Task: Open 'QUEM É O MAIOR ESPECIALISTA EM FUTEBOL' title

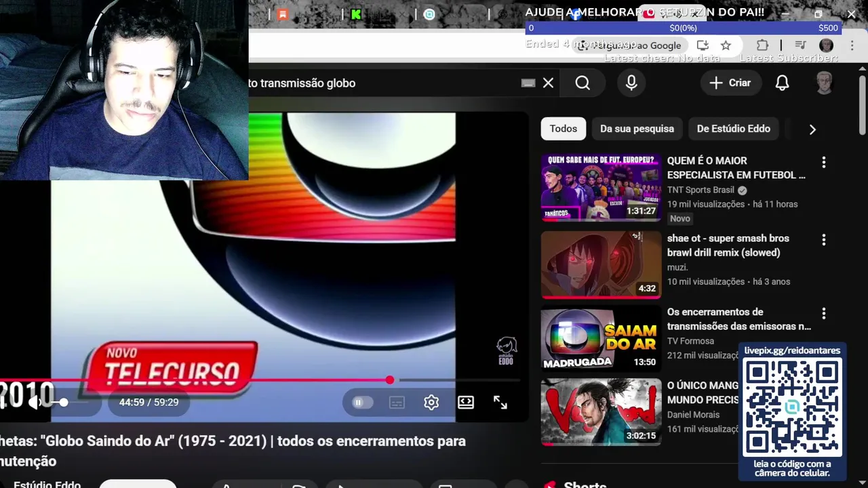Action: (x=736, y=167)
